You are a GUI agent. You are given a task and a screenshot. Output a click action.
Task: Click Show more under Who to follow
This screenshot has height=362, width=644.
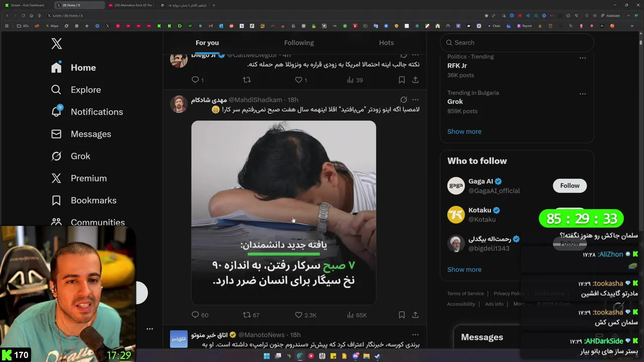click(464, 269)
